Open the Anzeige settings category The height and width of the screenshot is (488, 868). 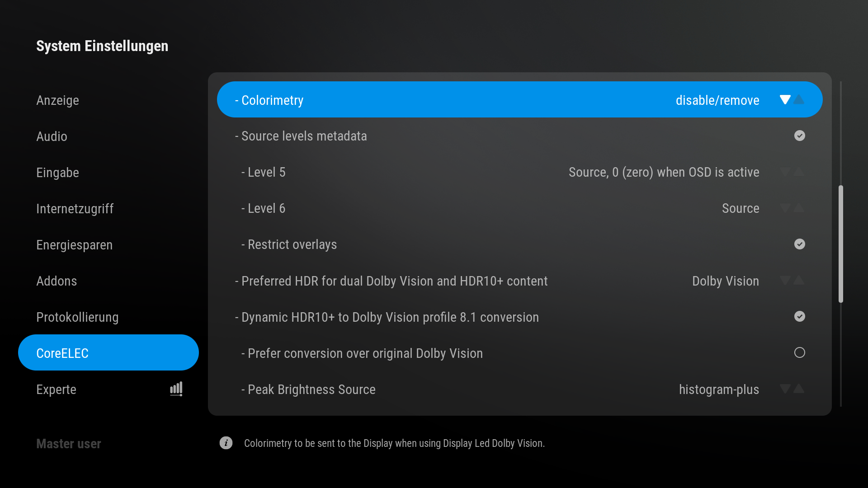tap(108, 100)
